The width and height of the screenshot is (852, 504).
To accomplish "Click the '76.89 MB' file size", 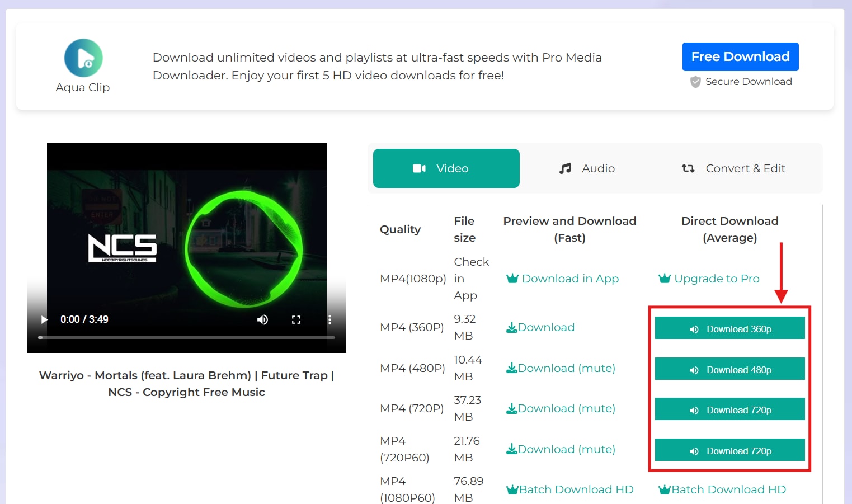I will coord(469,489).
